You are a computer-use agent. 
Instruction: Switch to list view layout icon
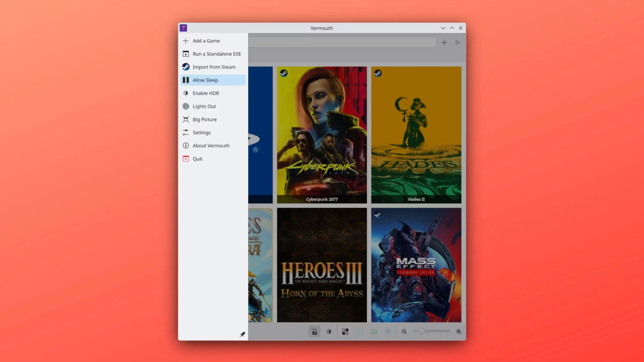tap(360, 332)
